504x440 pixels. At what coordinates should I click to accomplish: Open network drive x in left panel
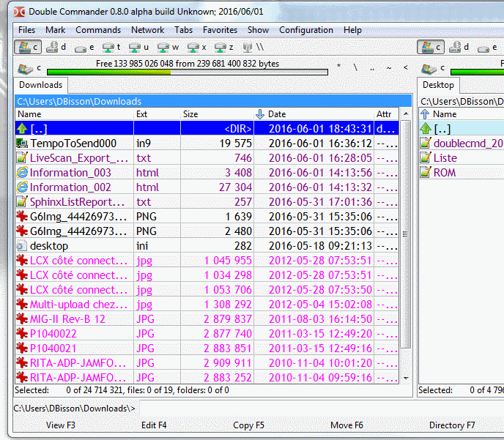(197, 48)
